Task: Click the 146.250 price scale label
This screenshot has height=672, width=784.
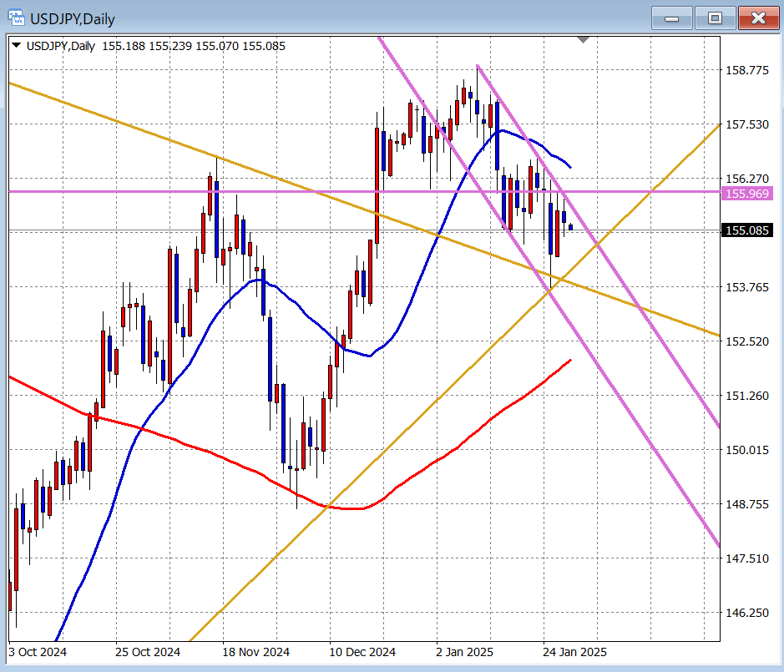Action: [747, 613]
